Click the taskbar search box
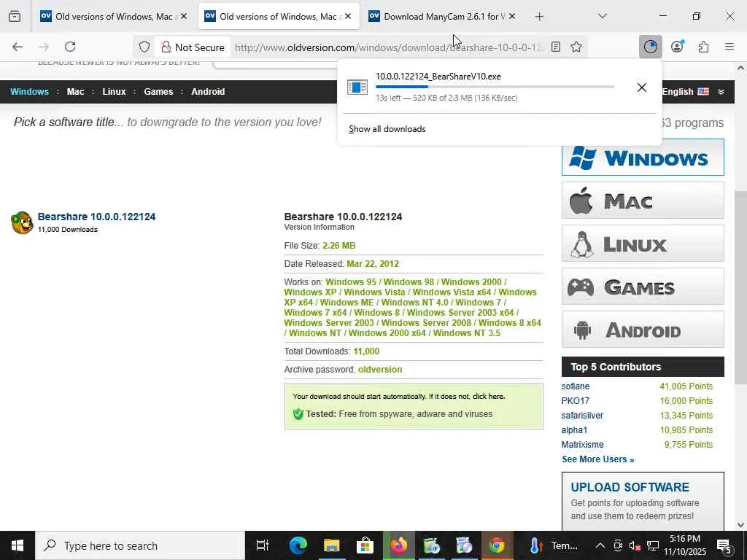Image resolution: width=747 pixels, height=560 pixels. tap(140, 545)
